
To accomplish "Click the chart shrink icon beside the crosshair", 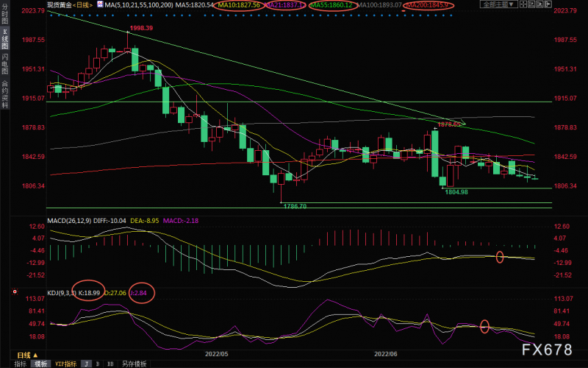I will pos(531,4).
